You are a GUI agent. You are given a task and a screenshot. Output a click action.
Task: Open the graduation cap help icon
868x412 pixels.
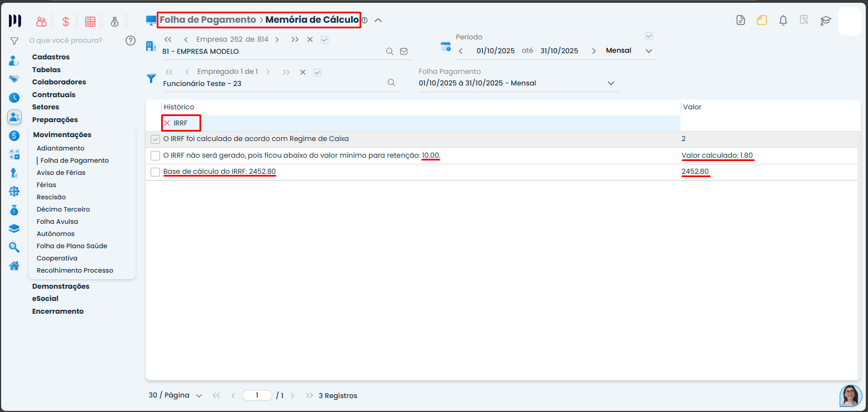click(825, 21)
